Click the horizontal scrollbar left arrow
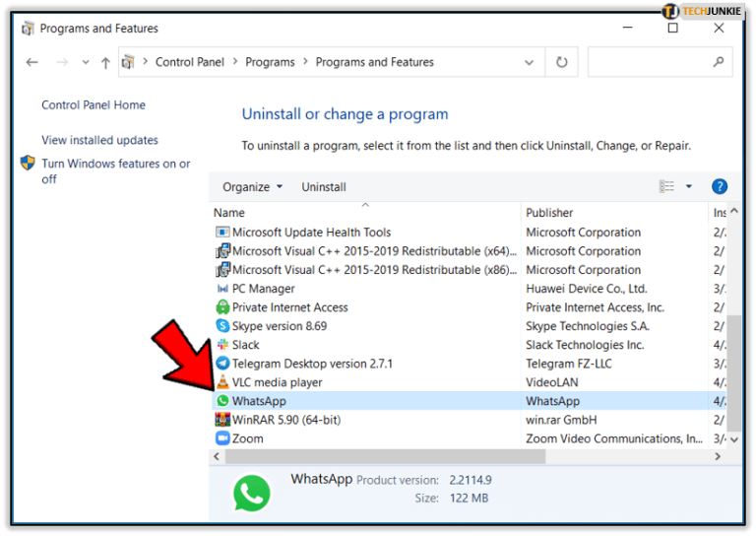 [217, 456]
